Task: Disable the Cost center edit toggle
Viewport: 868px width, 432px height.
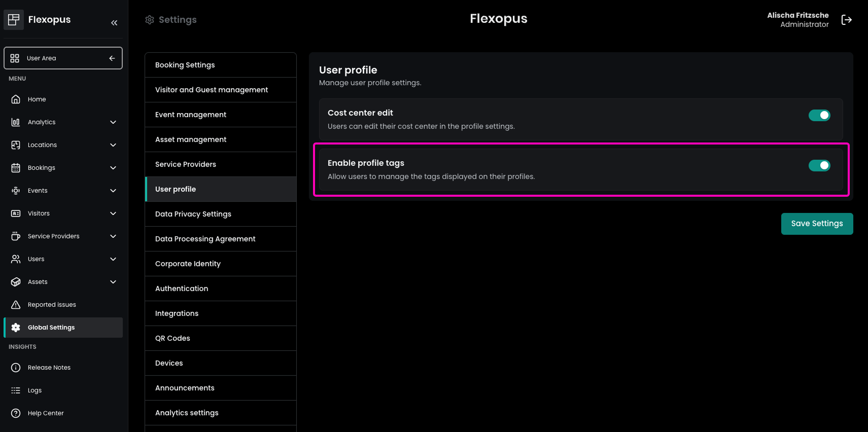Action: point(819,116)
